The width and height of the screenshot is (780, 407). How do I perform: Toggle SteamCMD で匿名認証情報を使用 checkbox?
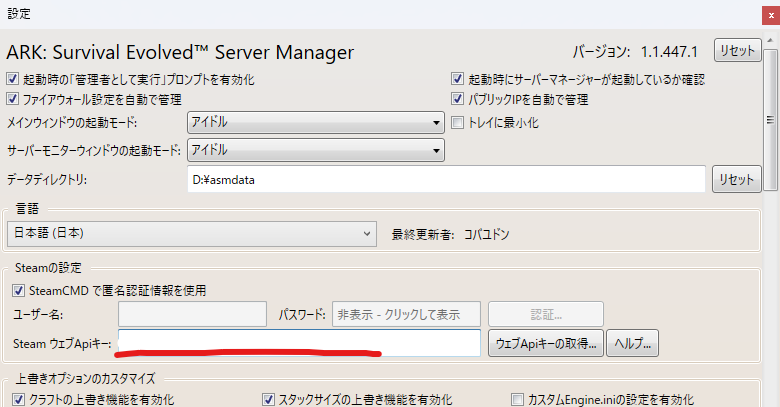[18, 290]
